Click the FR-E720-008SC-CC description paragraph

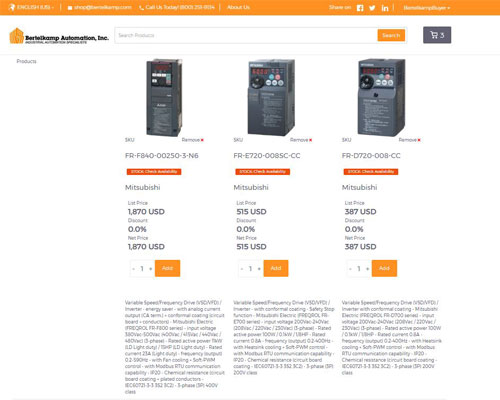[283, 338]
